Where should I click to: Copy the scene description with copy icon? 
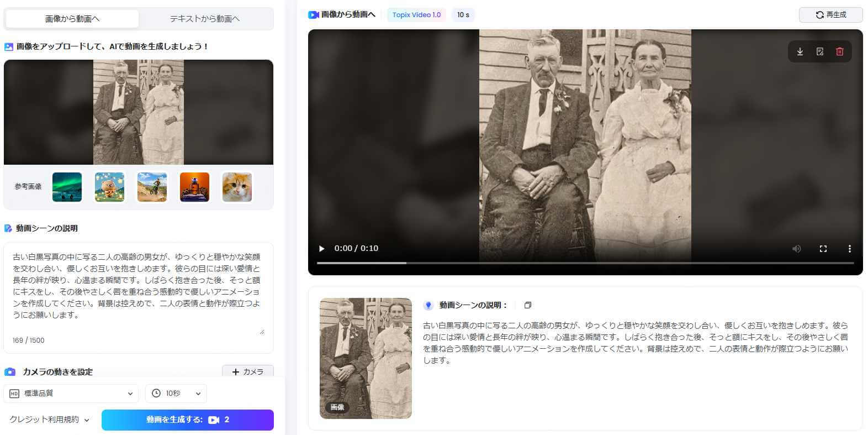click(x=528, y=305)
